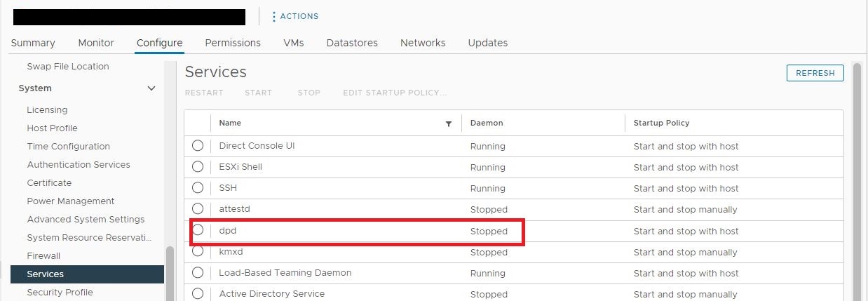Image resolution: width=868 pixels, height=301 pixels.
Task: Open Advanced System Settings in sidebar
Action: 86,220
